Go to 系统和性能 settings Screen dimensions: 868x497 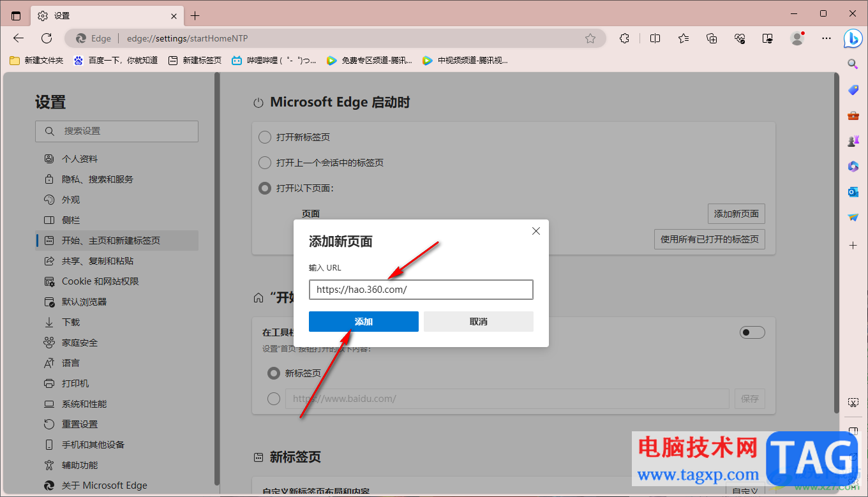point(117,404)
